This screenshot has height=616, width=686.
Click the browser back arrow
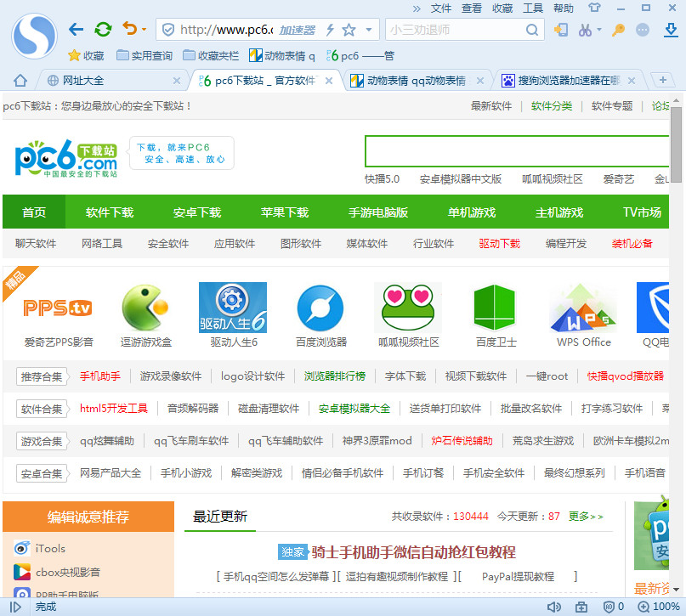tap(76, 29)
